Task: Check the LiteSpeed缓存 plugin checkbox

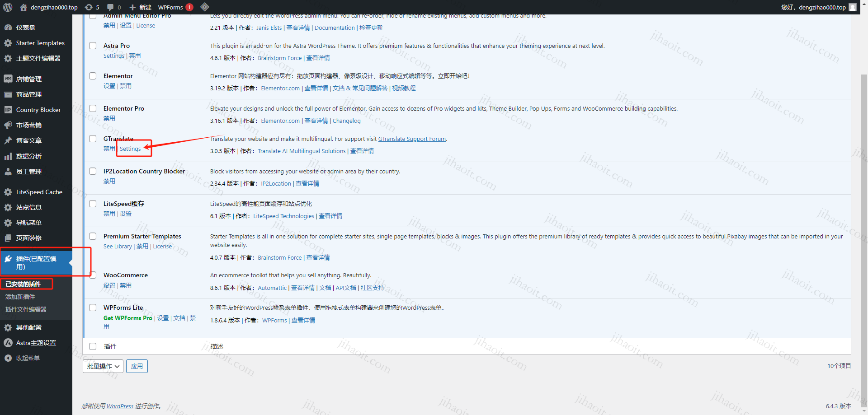Action: 93,204
